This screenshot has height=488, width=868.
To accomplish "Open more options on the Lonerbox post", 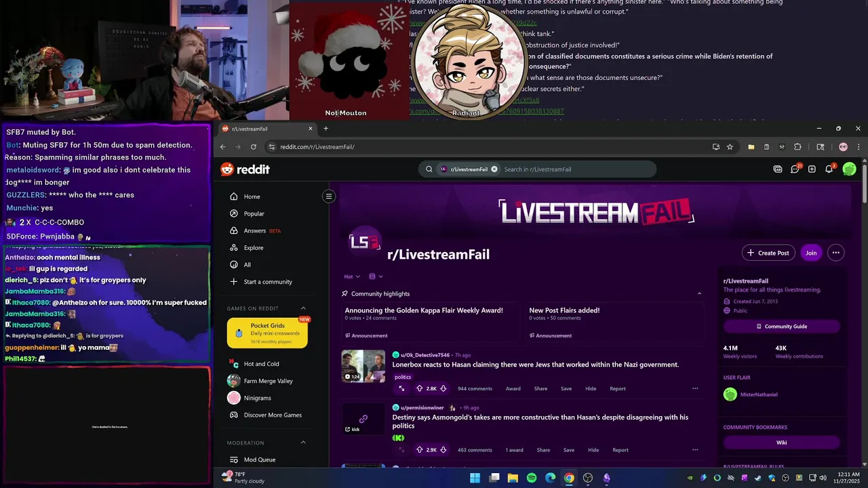I will tap(695, 388).
